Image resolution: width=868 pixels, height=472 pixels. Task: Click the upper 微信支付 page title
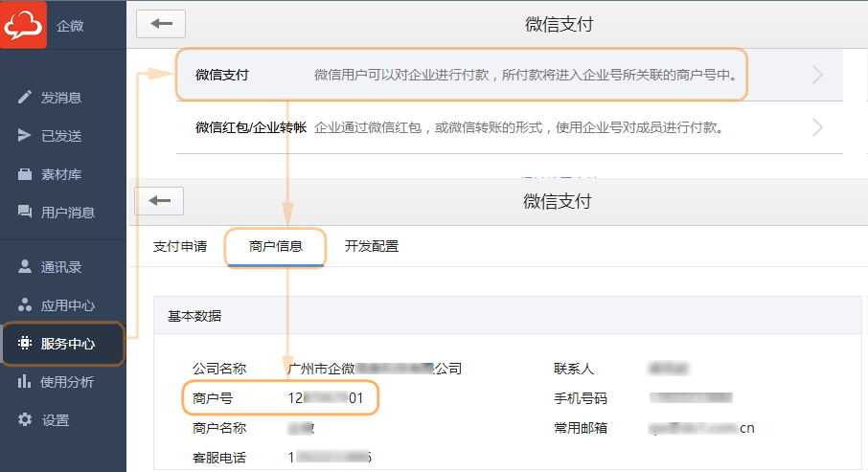click(560, 24)
